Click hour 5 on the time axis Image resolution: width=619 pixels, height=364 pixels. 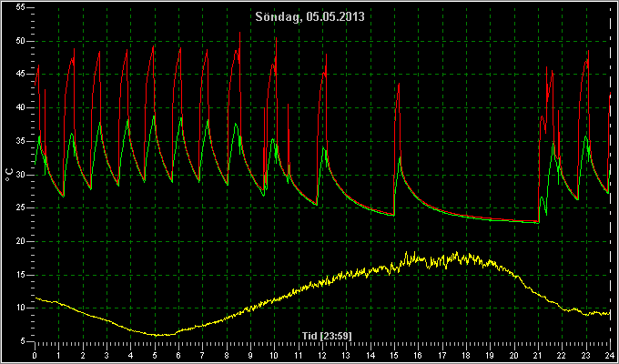coord(155,355)
